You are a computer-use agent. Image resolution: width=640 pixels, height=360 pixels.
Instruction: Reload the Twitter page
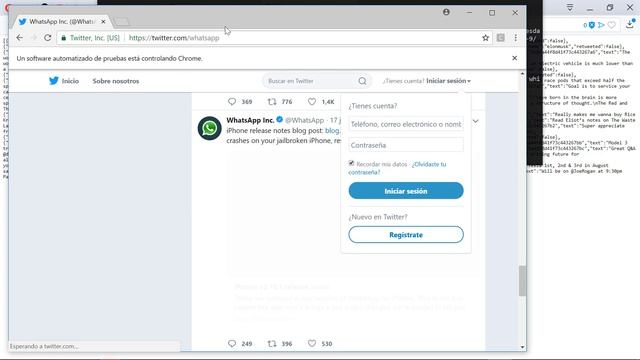click(x=47, y=38)
